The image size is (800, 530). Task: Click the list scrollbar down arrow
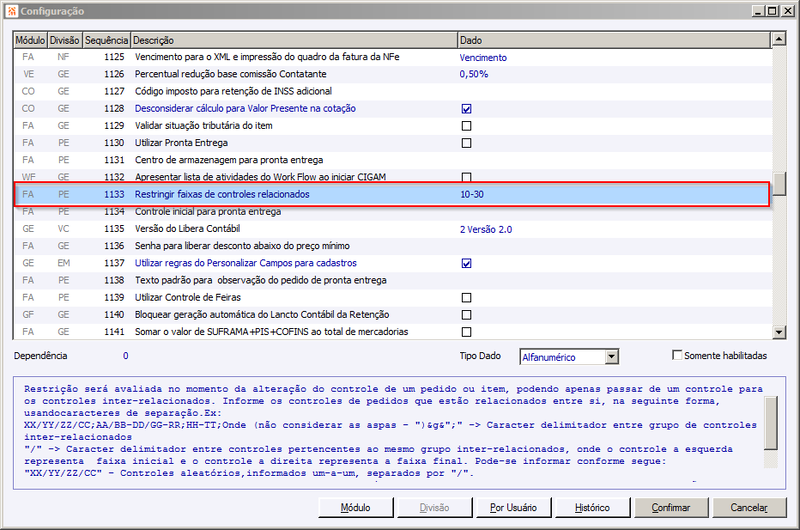click(779, 332)
